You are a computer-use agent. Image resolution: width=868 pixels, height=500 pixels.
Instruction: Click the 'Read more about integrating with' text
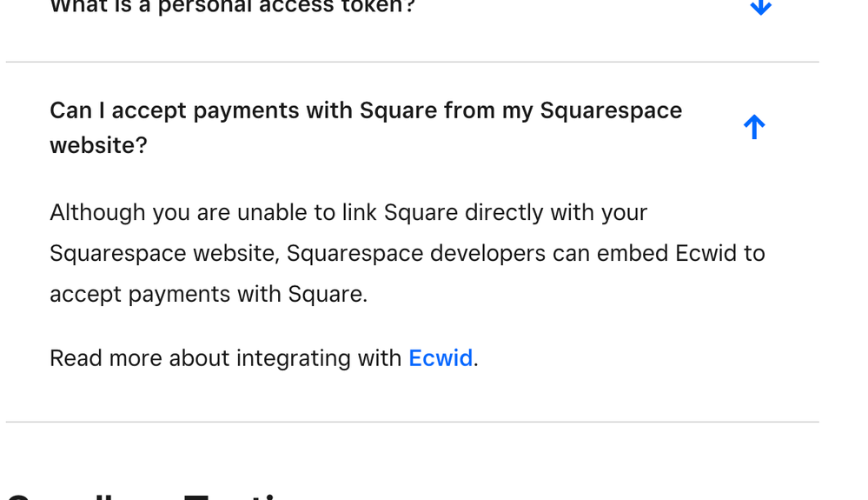pyautogui.click(x=226, y=358)
